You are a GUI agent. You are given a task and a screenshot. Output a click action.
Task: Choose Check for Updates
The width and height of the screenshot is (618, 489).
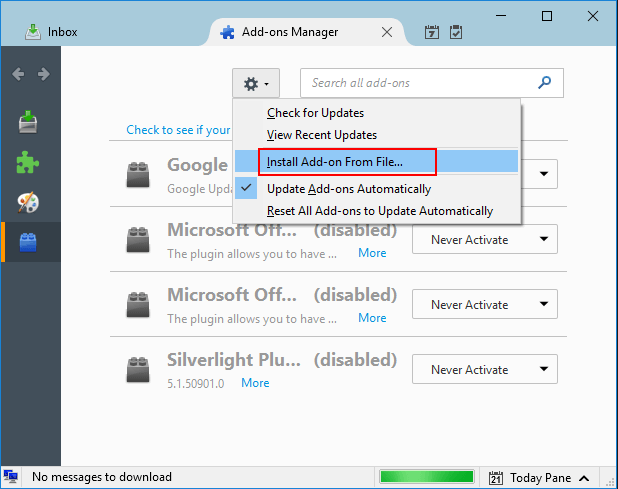376,113
